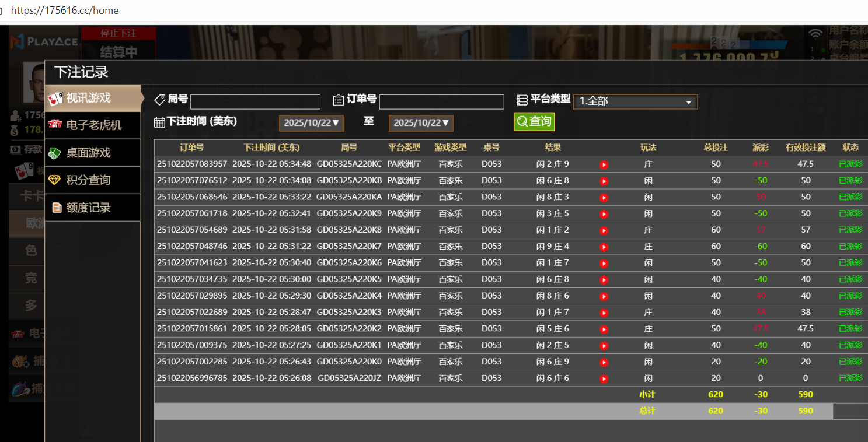This screenshot has height=442, width=868.
Task: Click the PlayAce logo
Action: [x=44, y=41]
